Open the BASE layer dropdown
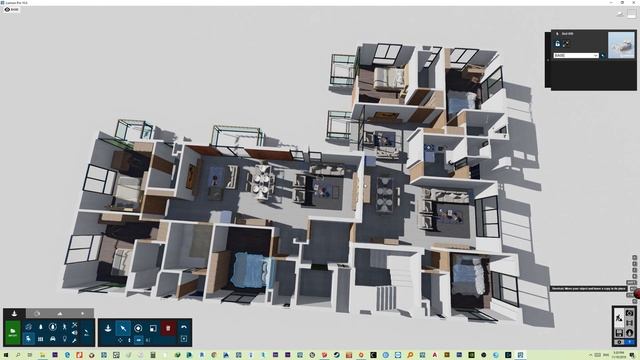This screenshot has height=360, width=640. pyautogui.click(x=576, y=56)
